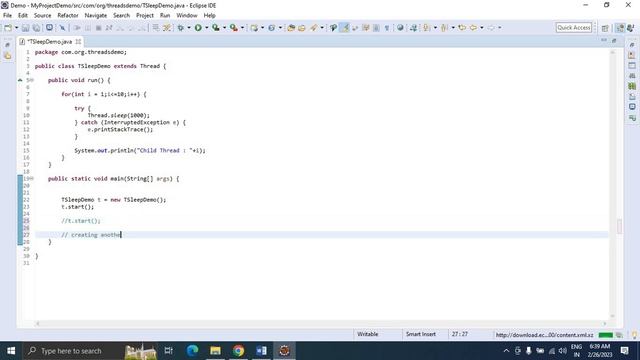Open the Debug launch dropdown arrow
The height and width of the screenshot is (360, 640).
[x=189, y=28]
